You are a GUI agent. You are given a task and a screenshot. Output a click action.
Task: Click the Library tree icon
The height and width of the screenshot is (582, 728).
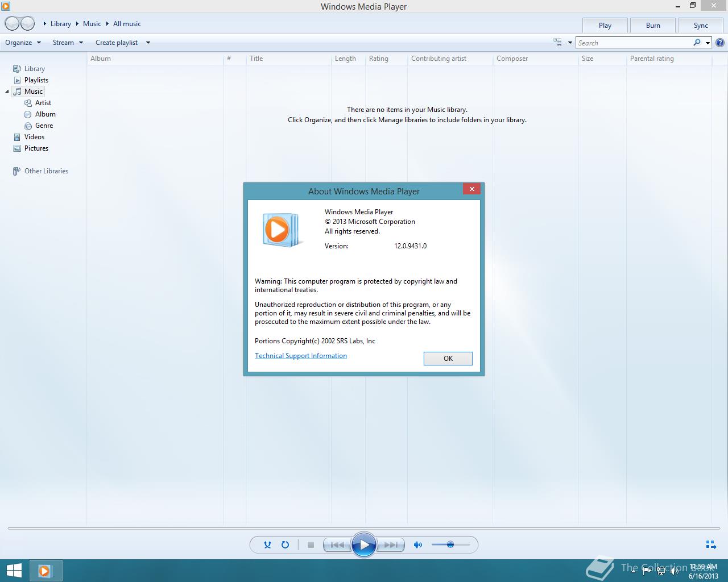(17, 69)
